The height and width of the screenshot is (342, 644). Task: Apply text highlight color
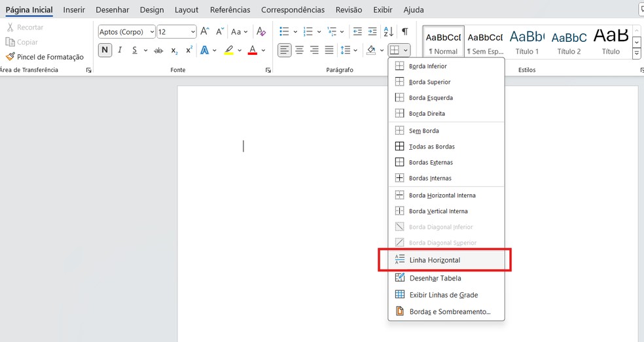pyautogui.click(x=229, y=50)
